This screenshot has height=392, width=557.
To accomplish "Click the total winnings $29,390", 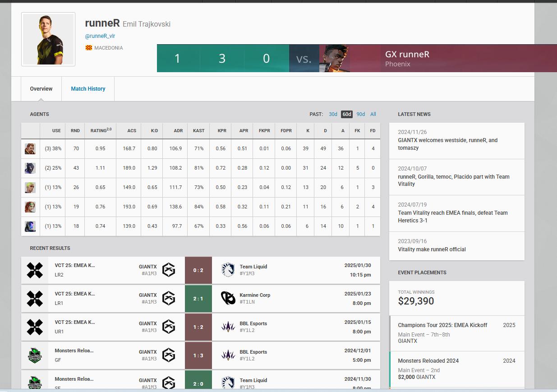I will point(416,301).
